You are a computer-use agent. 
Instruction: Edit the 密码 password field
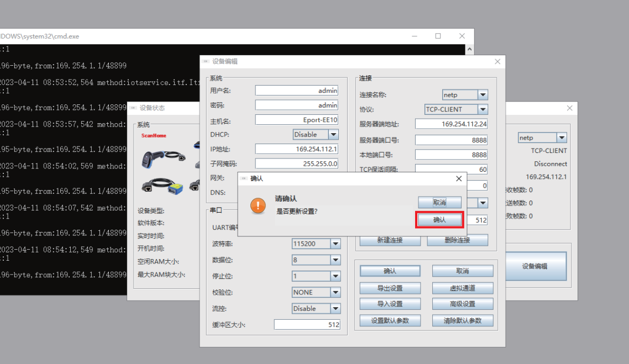296,105
